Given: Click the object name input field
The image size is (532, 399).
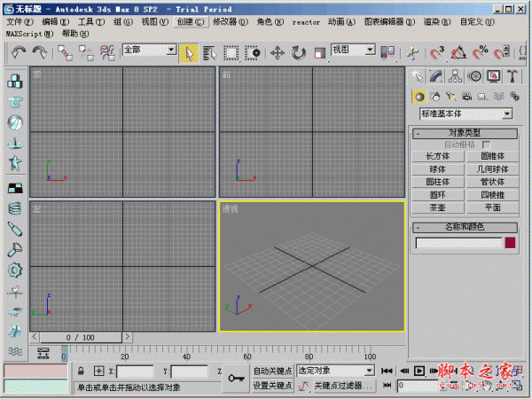Looking at the screenshot, I should coord(458,243).
